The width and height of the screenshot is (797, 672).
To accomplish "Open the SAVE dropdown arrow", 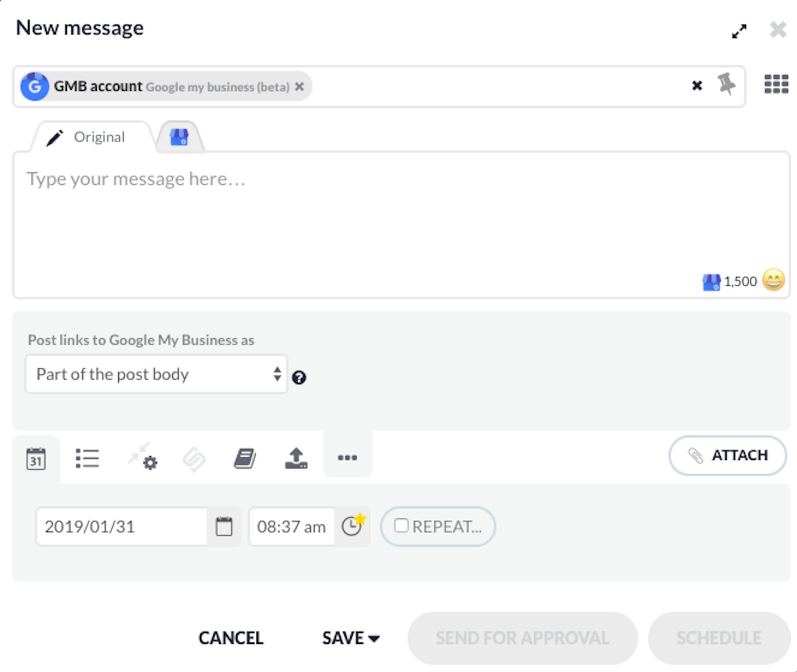I will click(374, 638).
